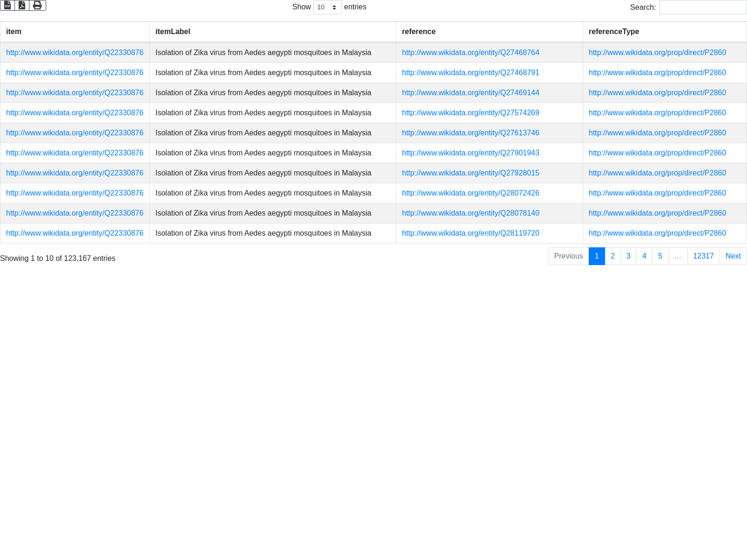Open reference link Q28072426

click(471, 193)
